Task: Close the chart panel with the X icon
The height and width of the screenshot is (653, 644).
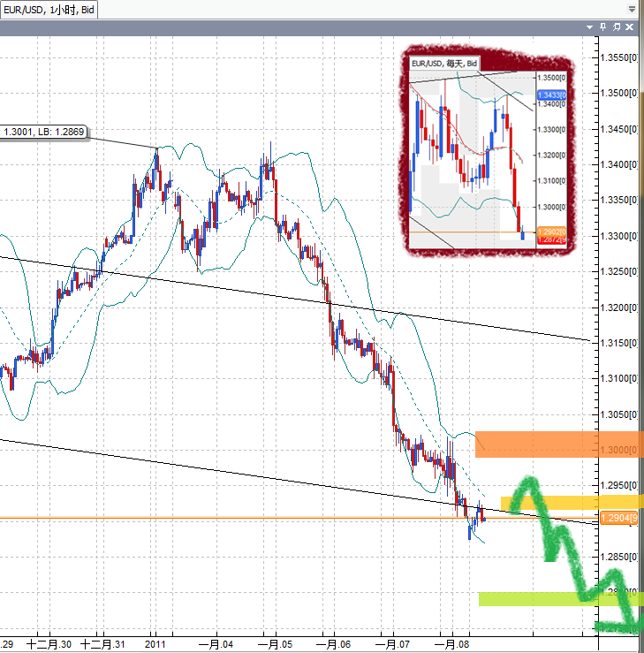Action: (x=630, y=27)
